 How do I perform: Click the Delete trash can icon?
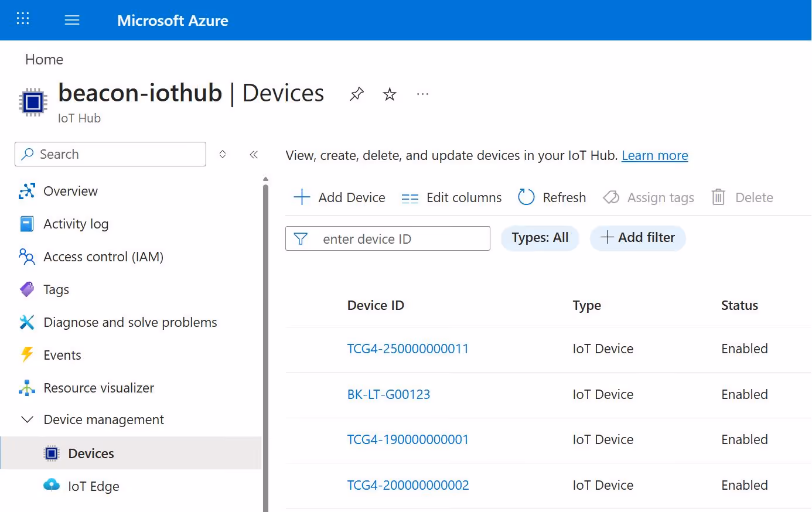[718, 197]
